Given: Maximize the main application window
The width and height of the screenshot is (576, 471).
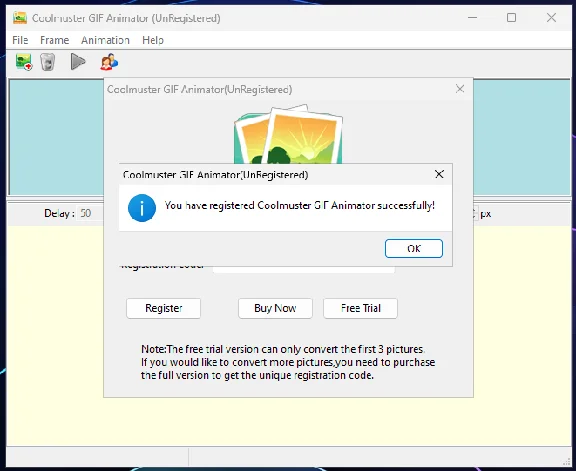Looking at the screenshot, I should [511, 17].
